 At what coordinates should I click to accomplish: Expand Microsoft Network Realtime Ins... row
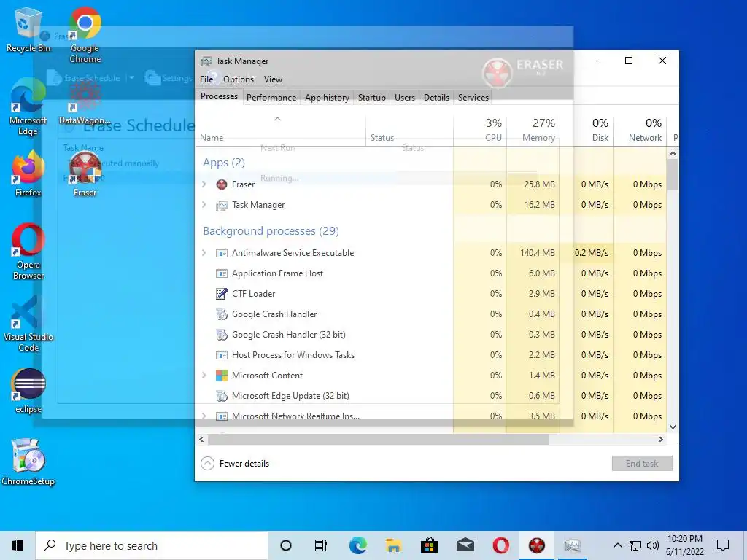pyautogui.click(x=204, y=416)
